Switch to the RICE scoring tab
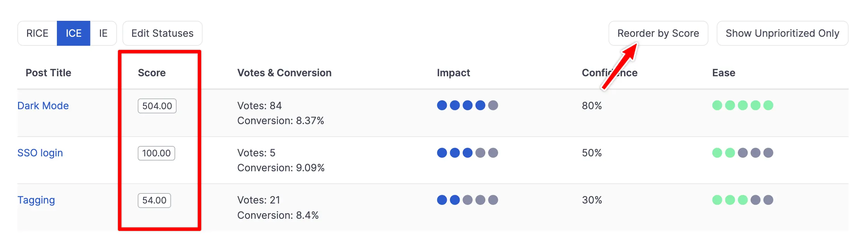868x251 pixels. [x=37, y=33]
